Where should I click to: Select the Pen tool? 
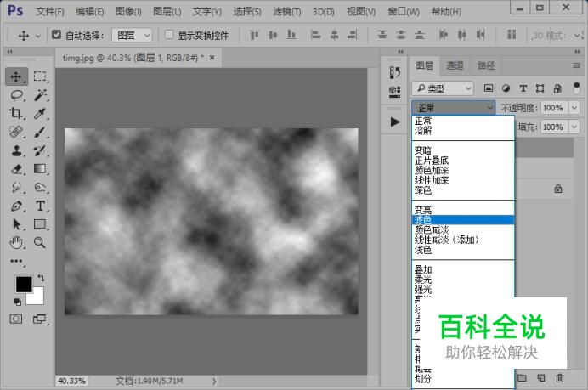[x=16, y=206]
